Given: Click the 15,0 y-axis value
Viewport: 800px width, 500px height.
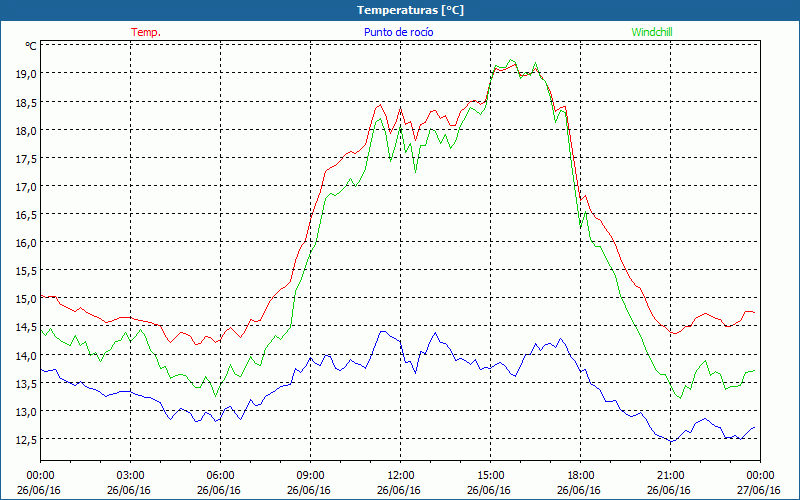Looking at the screenshot, I should pos(28,299).
